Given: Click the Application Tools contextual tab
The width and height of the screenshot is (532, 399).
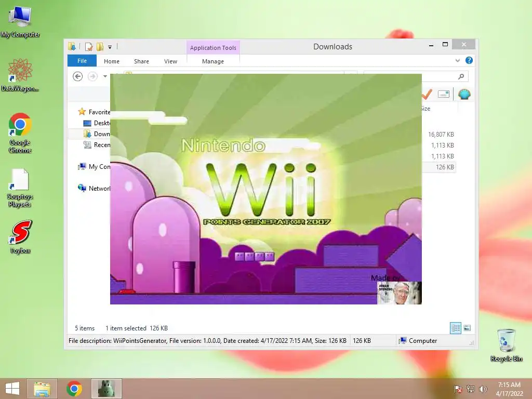Looking at the screenshot, I should coord(213,48).
